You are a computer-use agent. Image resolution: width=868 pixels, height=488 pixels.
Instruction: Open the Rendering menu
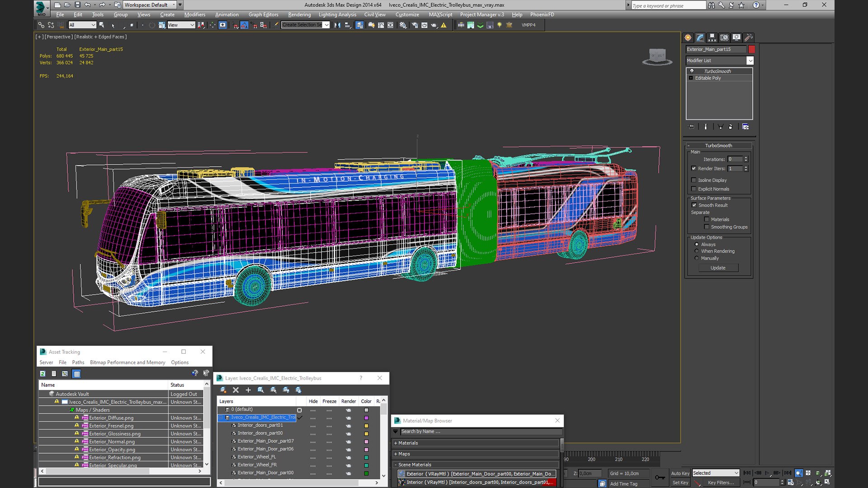(299, 14)
